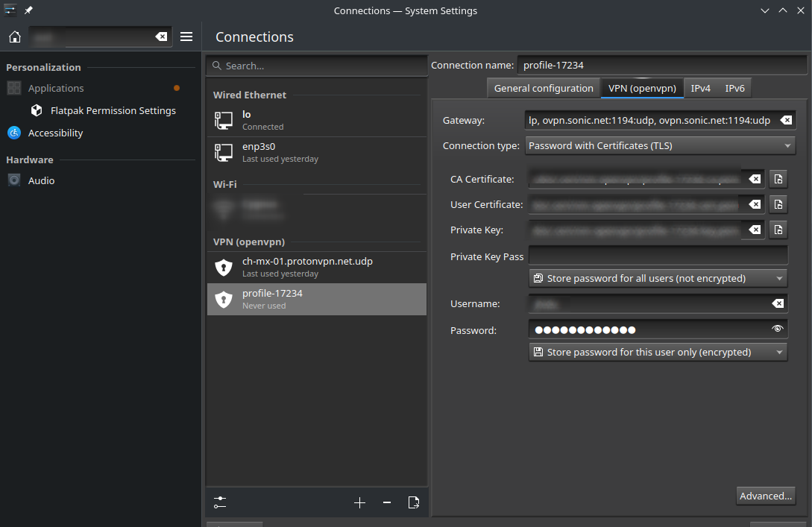Open connection configuration sliders button
The width and height of the screenshot is (812, 527).
coord(220,502)
